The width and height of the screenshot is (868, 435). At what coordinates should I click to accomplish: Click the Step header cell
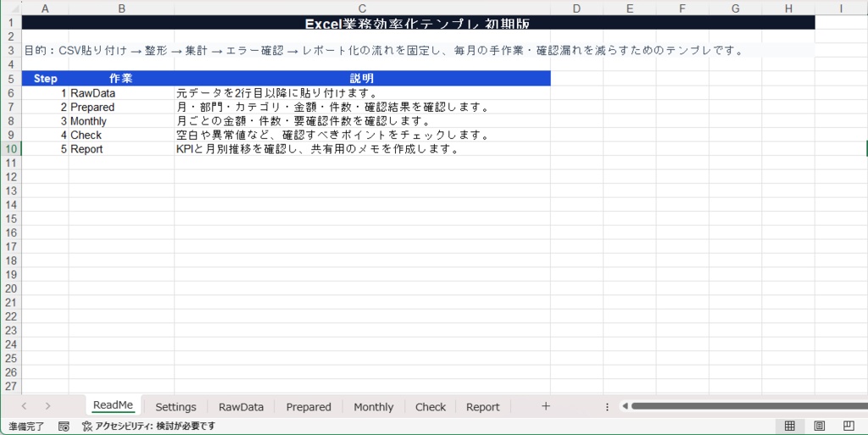pyautogui.click(x=45, y=79)
